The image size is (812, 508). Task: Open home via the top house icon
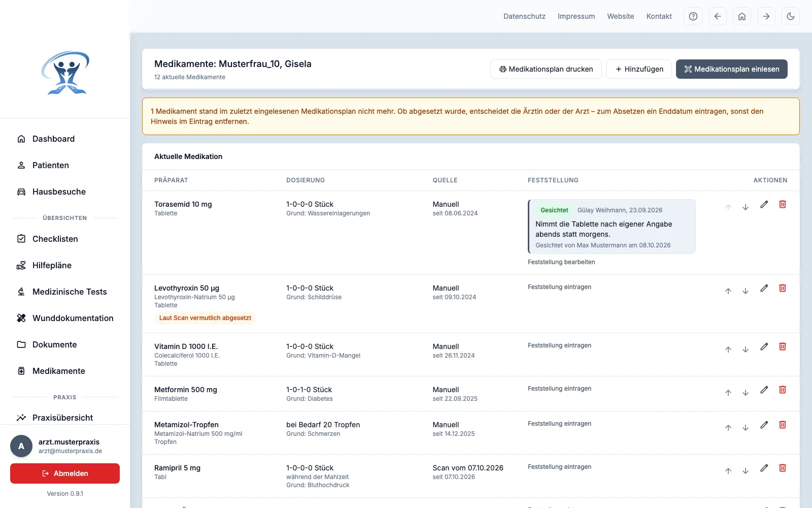(742, 16)
